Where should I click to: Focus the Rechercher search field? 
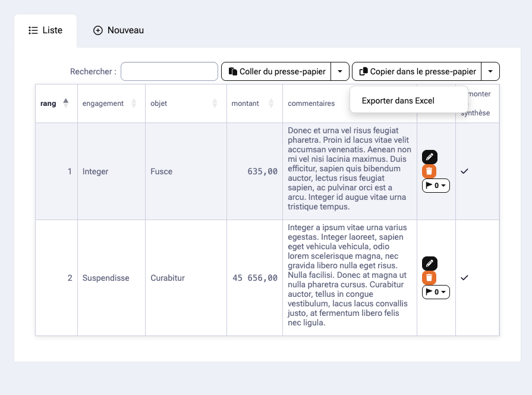(169, 71)
